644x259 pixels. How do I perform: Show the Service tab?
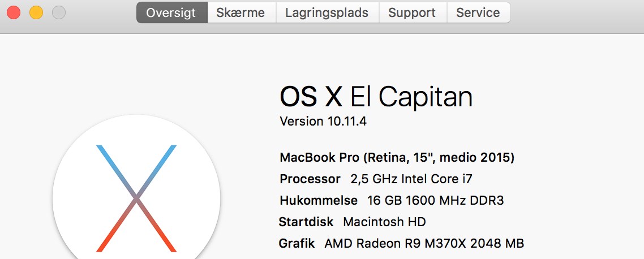tap(479, 12)
